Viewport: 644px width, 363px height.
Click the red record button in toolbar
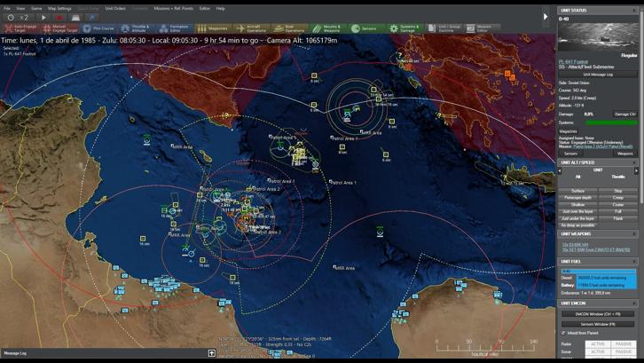click(59, 18)
